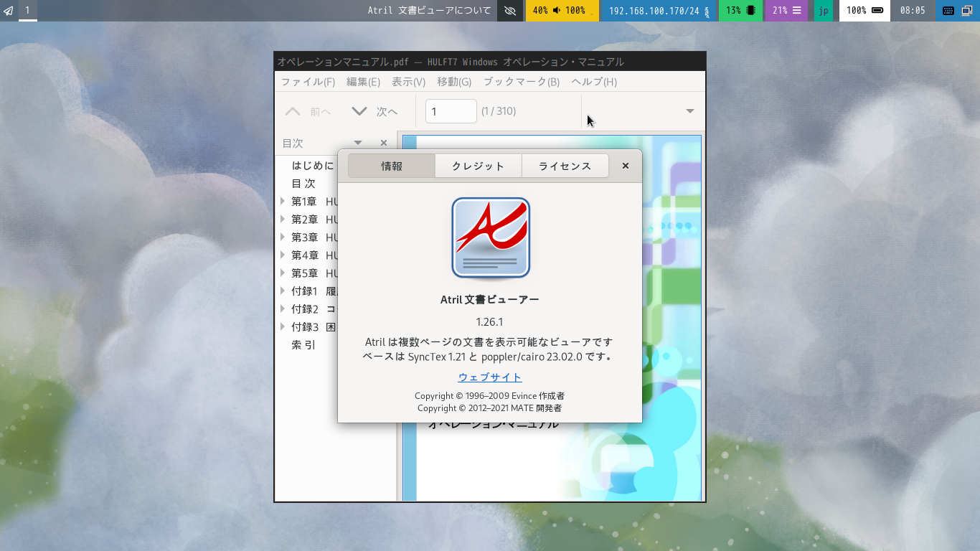Click the battery icon showing 100%
This screenshot has width=980, height=551.
pos(877,11)
